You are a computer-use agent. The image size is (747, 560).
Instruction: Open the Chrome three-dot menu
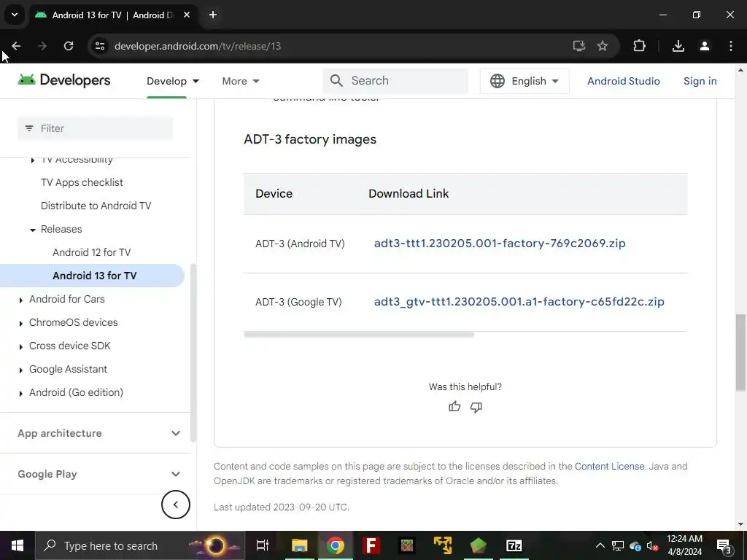tap(731, 46)
